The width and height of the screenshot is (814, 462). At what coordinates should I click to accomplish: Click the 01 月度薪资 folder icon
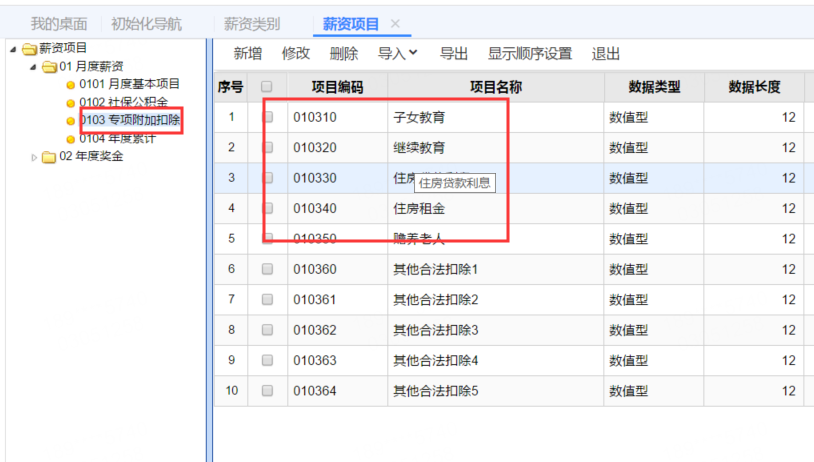[x=49, y=67]
